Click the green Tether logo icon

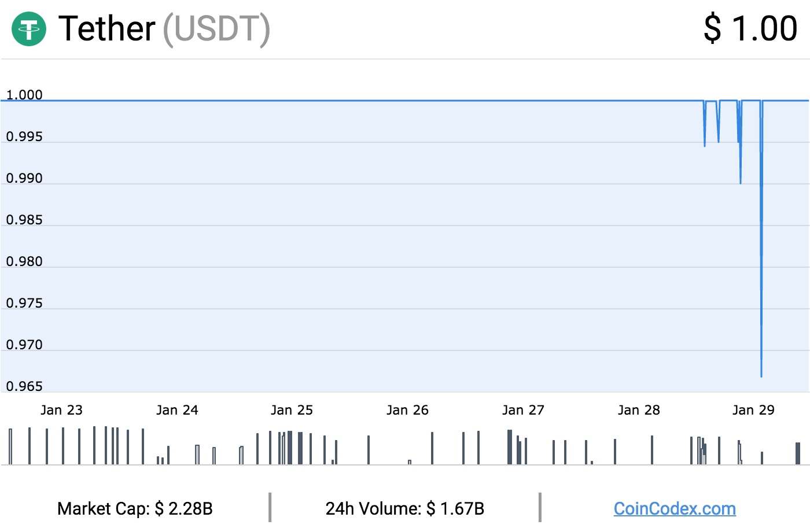click(x=29, y=28)
